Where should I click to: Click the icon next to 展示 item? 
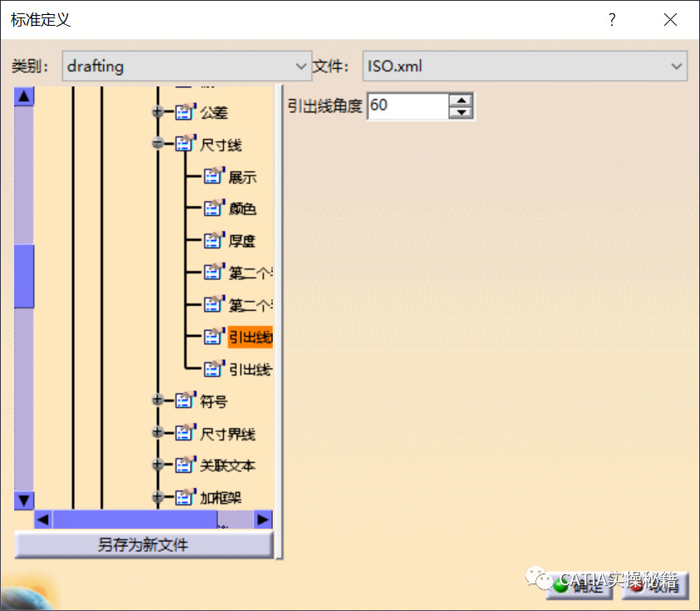[214, 177]
